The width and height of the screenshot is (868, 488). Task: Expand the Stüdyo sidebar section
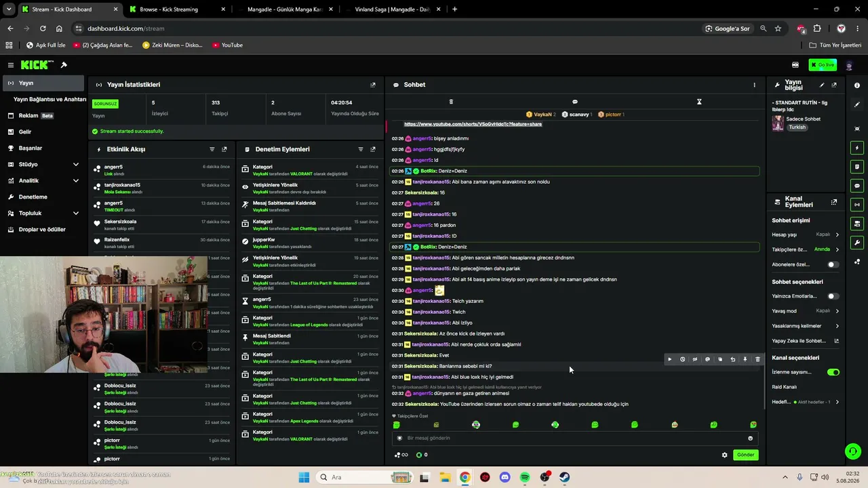click(x=43, y=165)
